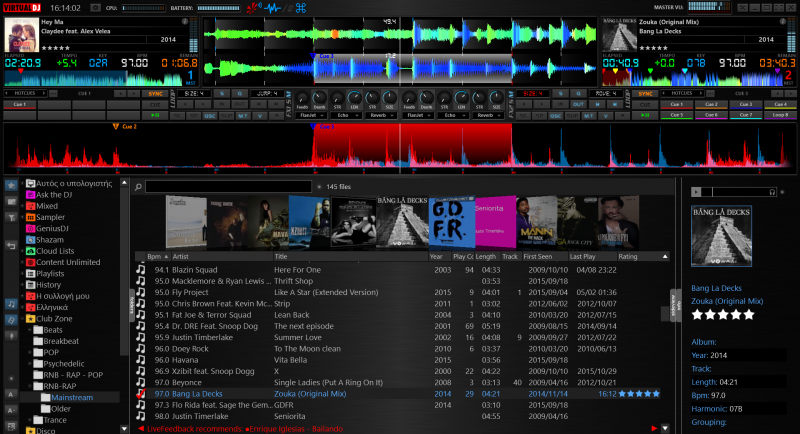Open Cloud Lists cloud icon
The width and height of the screenshot is (800, 434).
pyautogui.click(x=30, y=251)
